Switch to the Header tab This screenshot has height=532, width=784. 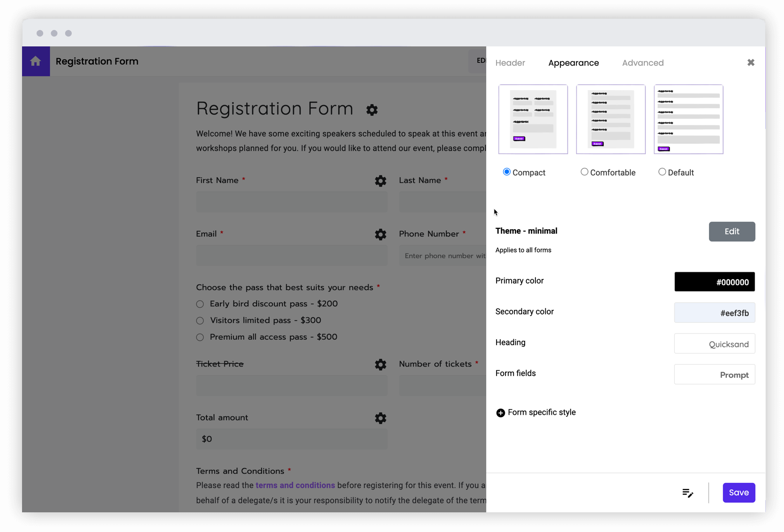point(510,63)
